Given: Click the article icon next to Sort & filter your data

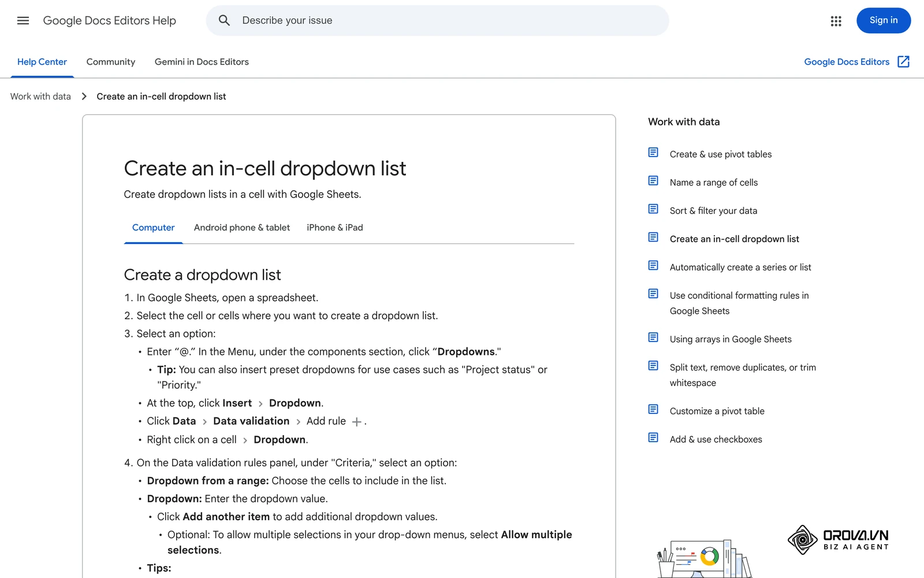Looking at the screenshot, I should click(653, 209).
